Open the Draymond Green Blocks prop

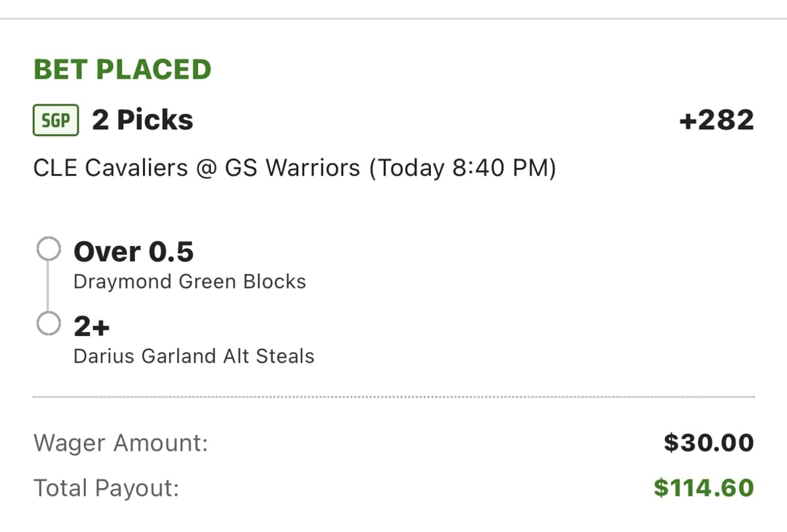(x=190, y=281)
